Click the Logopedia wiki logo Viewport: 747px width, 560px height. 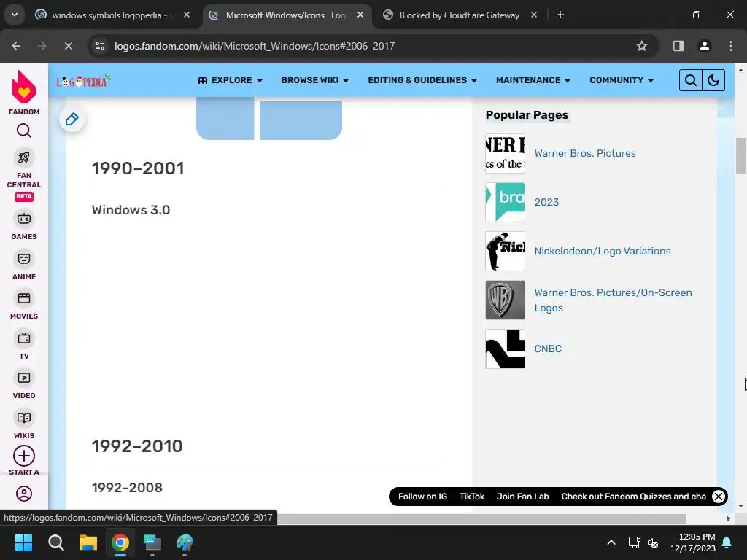point(83,81)
